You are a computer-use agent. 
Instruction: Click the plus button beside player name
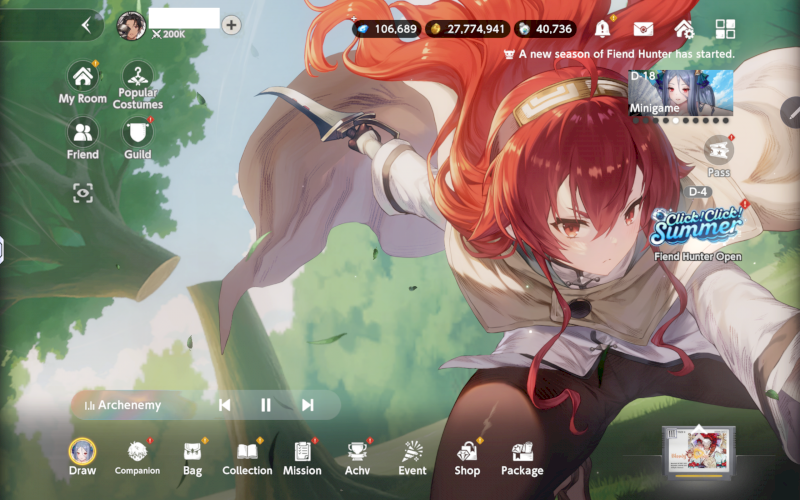pos(231,25)
